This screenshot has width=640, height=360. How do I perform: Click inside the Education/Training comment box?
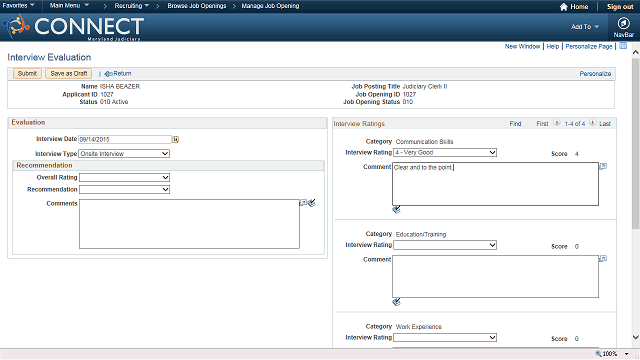(x=496, y=277)
